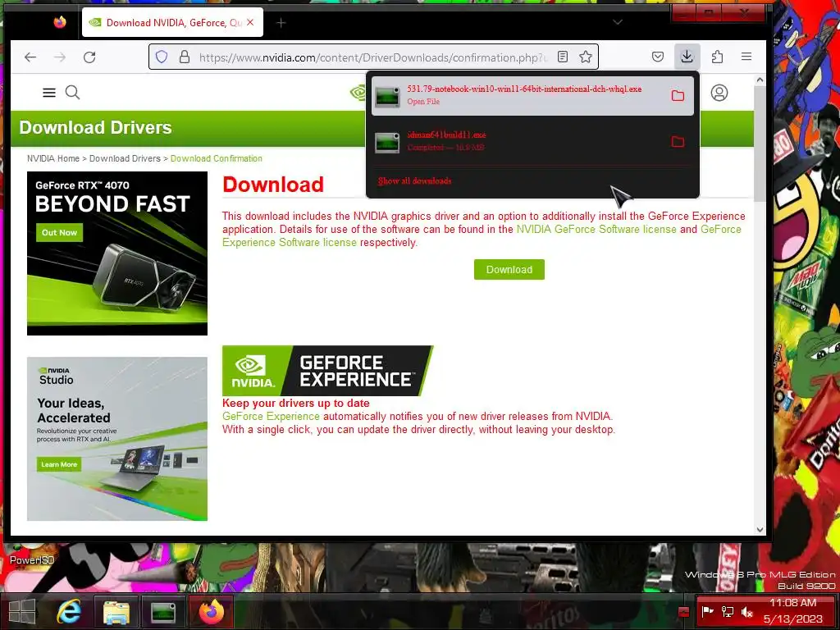
Task: Open the extensions puzzle icon
Action: click(717, 57)
